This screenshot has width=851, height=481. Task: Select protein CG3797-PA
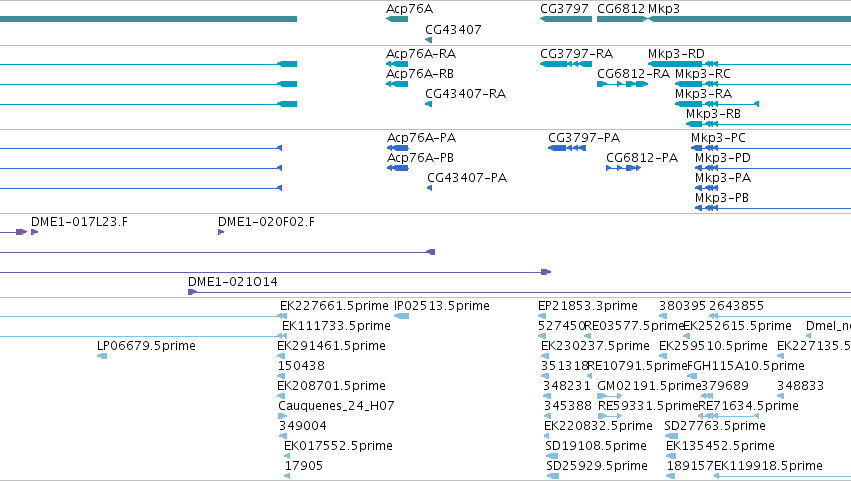567,148
